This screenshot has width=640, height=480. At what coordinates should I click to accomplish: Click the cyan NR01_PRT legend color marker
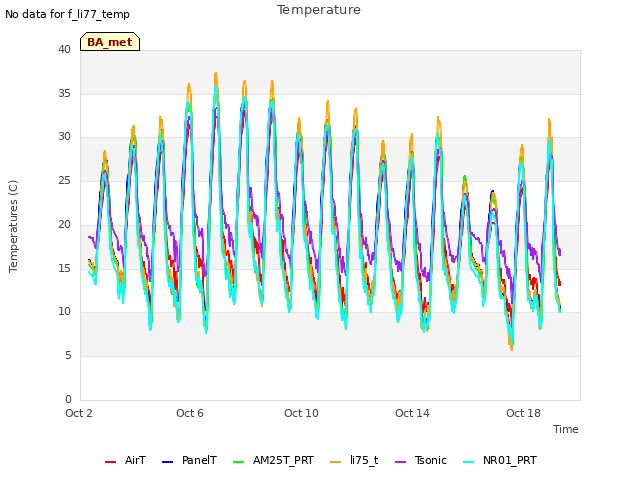click(469, 462)
